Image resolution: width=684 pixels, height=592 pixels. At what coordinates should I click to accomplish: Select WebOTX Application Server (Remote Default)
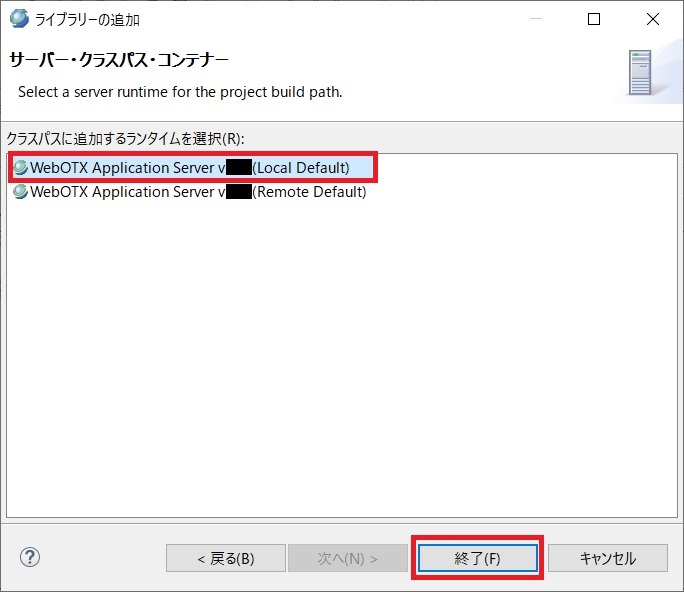point(190,192)
